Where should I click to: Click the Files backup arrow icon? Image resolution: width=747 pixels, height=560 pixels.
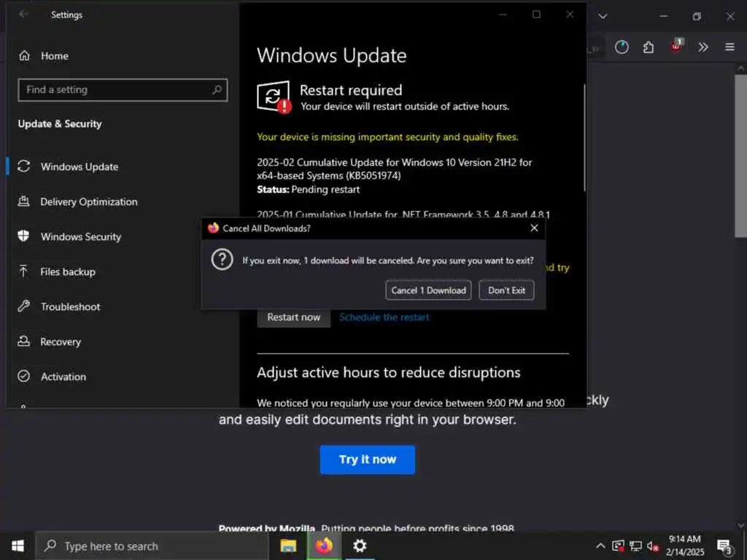coord(24,271)
